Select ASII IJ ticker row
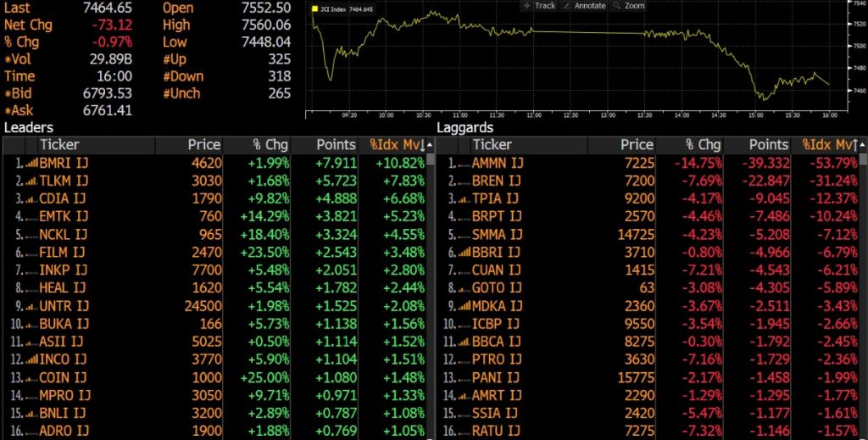Image resolution: width=868 pixels, height=440 pixels. pyautogui.click(x=61, y=342)
